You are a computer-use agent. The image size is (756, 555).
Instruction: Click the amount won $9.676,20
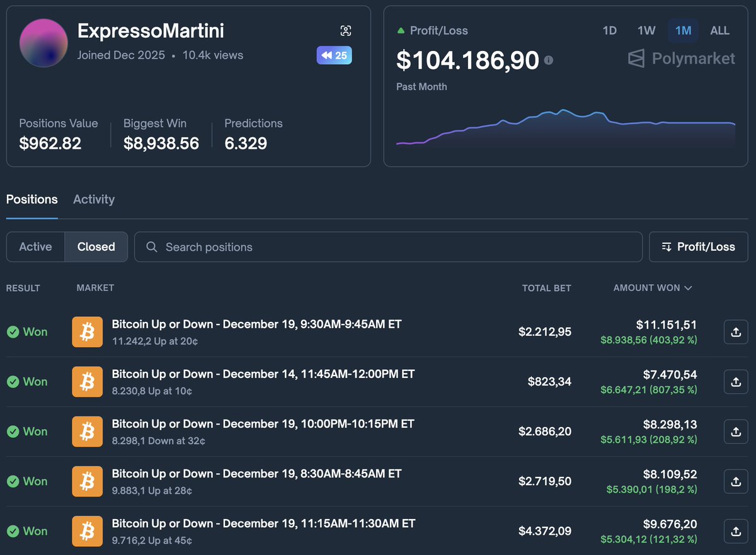tap(670, 524)
